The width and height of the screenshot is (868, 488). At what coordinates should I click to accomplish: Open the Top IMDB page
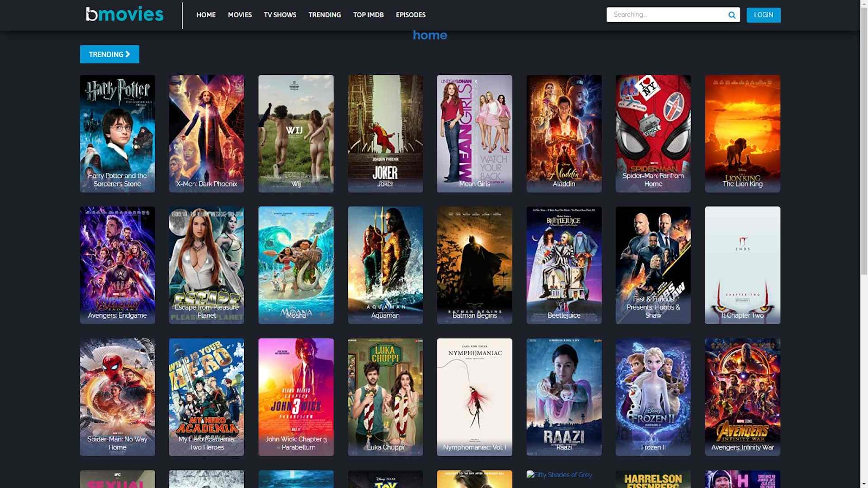(368, 15)
